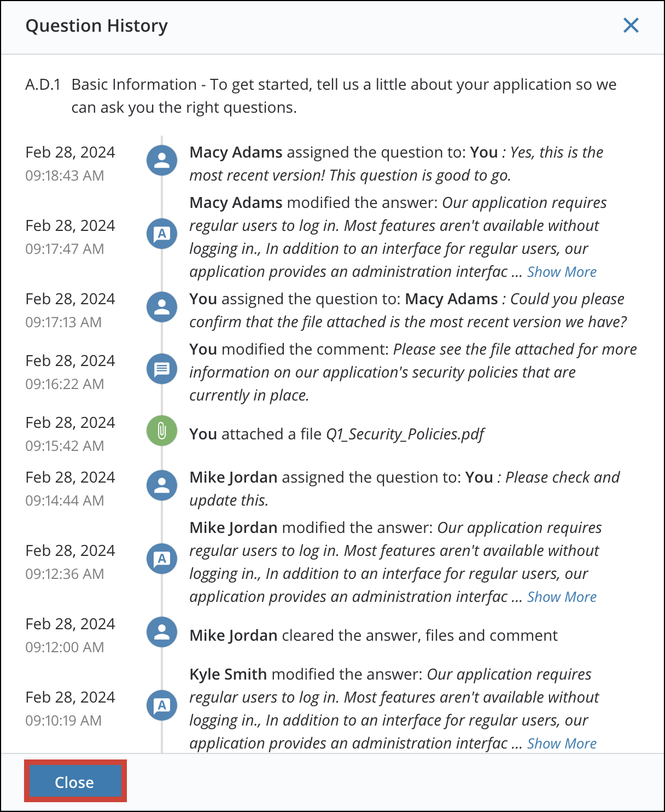Click Macy Adams' name in the top entry
This screenshot has height=812, width=665.
point(235,153)
